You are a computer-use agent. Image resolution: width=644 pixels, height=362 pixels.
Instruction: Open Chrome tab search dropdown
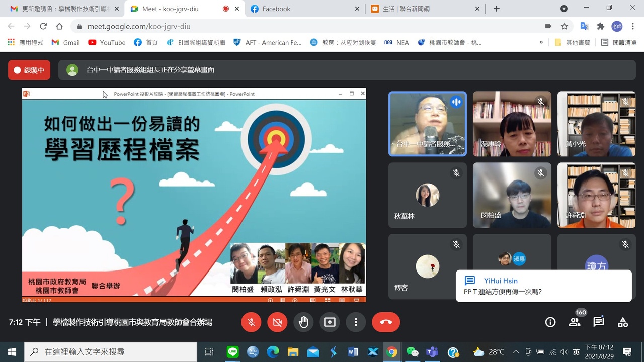coord(564,9)
